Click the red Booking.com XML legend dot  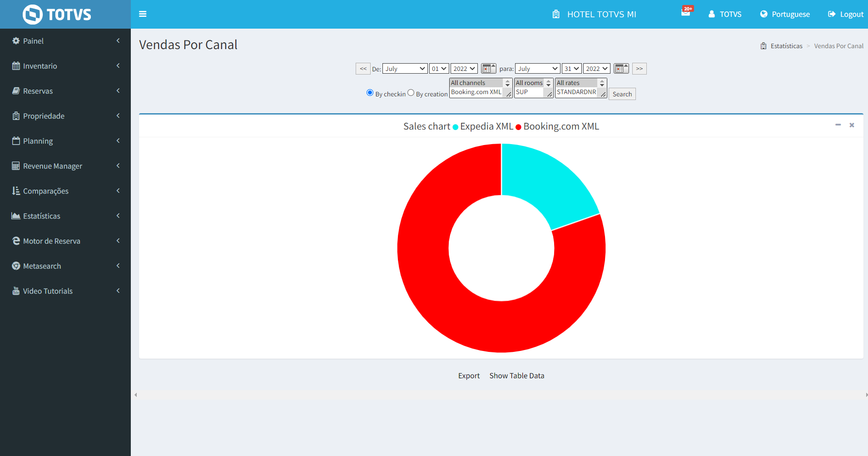(518, 127)
